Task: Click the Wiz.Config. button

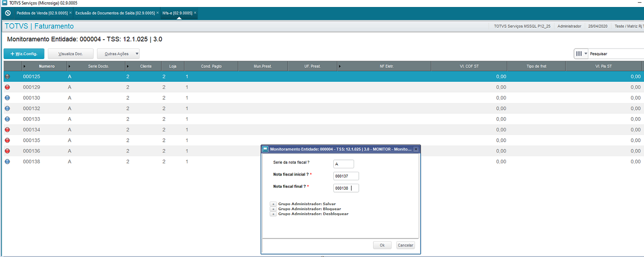Action: [24, 54]
